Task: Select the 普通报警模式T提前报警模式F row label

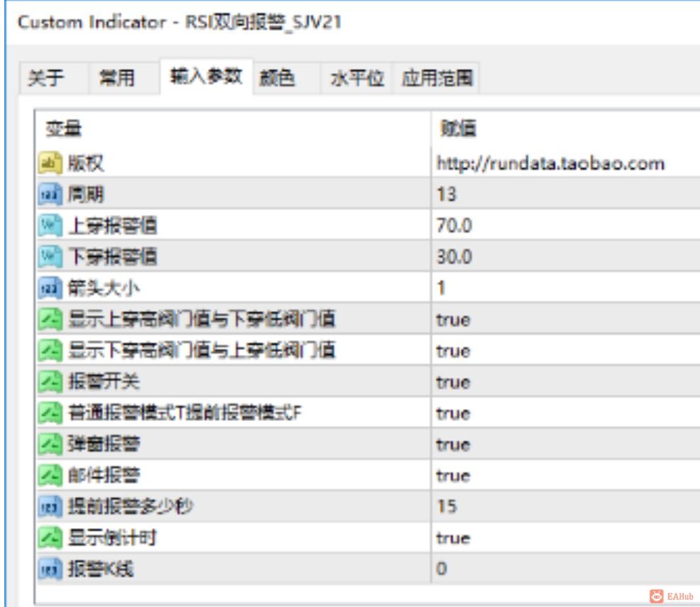Action: (185, 413)
